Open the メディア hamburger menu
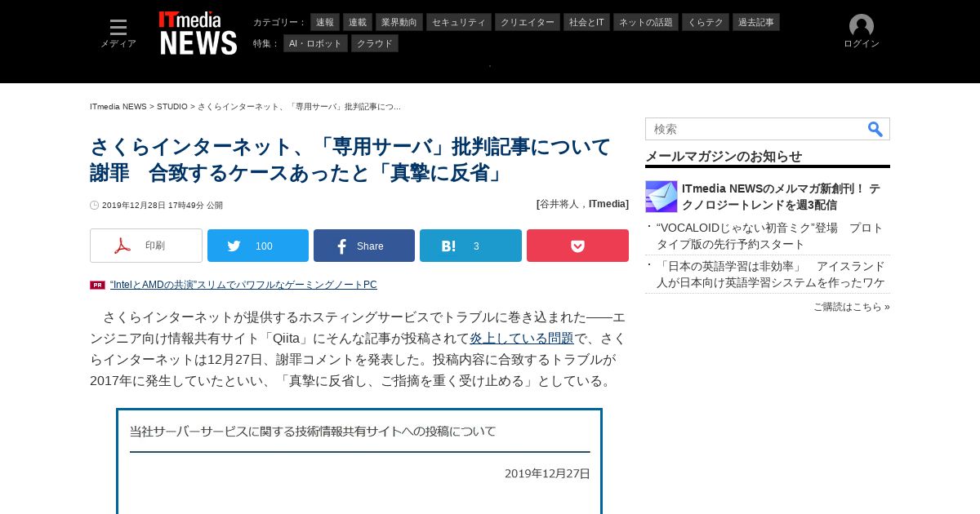Viewport: 980px width, 514px height. pos(118,33)
